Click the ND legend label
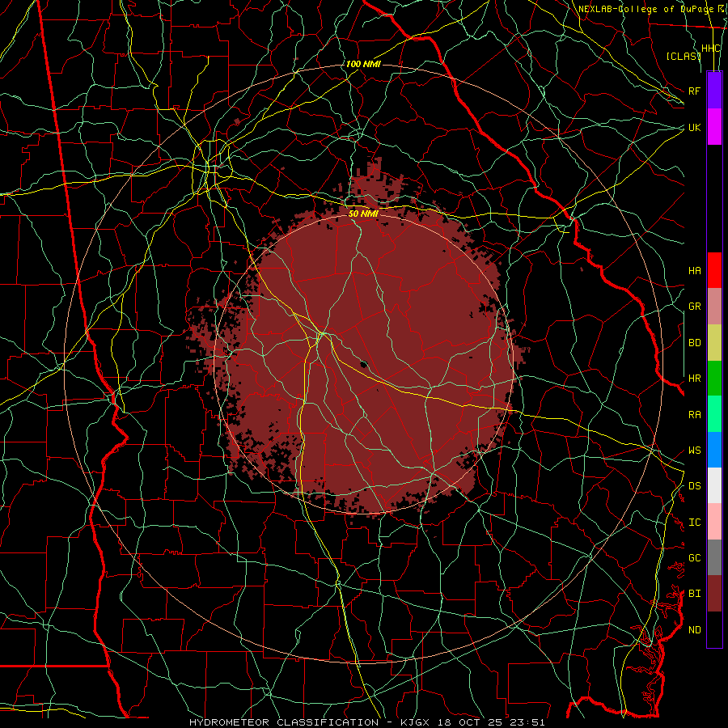This screenshot has height=728, width=728. pos(695,630)
